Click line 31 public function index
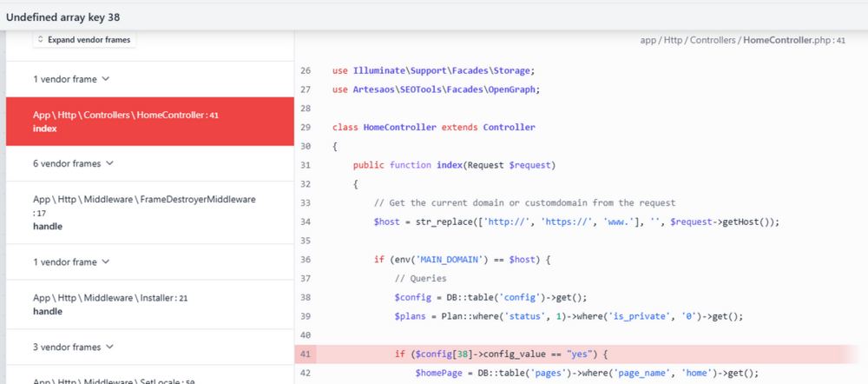The height and width of the screenshot is (384, 868). (x=454, y=164)
